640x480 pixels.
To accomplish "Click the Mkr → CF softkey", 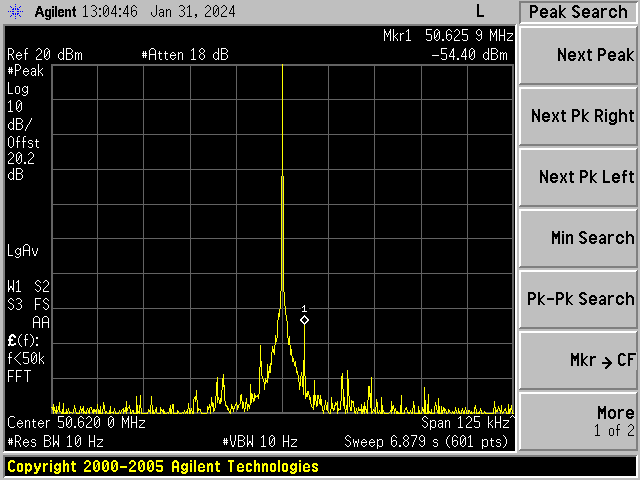I will coord(578,360).
